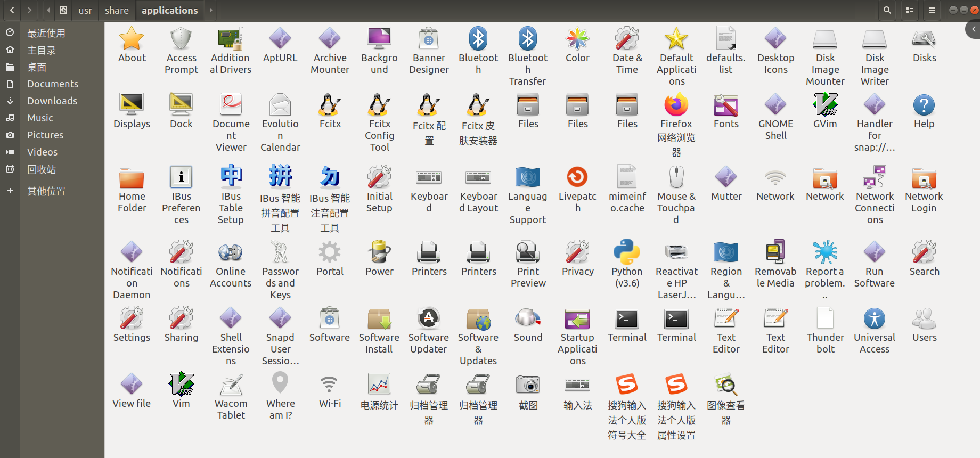The width and height of the screenshot is (980, 458).
Task: Click the Disk Image Writer icon
Action: [875, 39]
